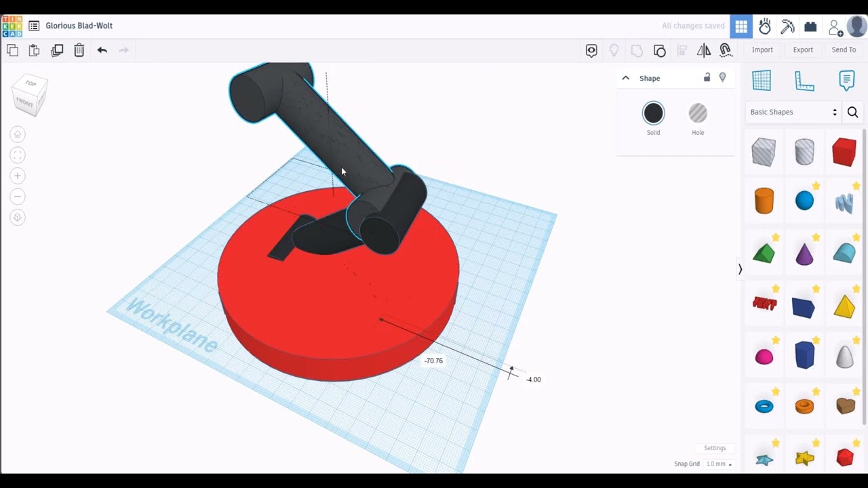
Task: Click the Paste icon in toolbar
Action: [34, 50]
